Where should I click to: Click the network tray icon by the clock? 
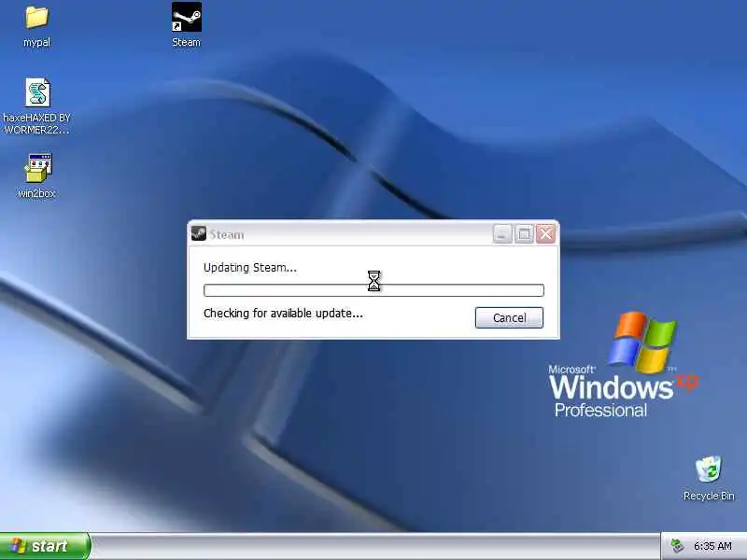coord(678,546)
